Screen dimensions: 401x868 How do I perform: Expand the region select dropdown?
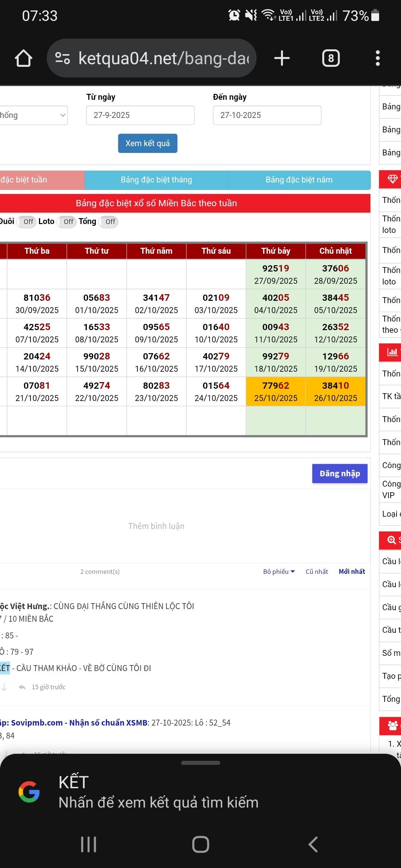click(33, 115)
